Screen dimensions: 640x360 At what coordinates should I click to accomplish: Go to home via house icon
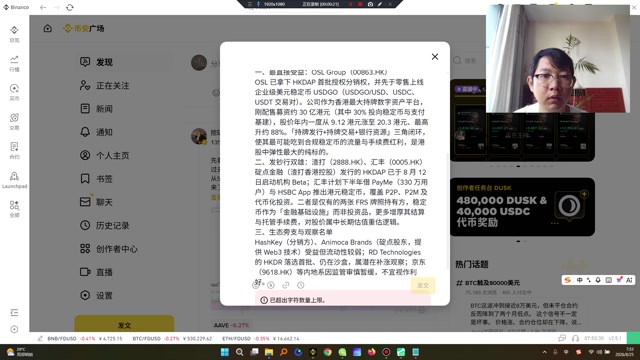click(x=48, y=28)
